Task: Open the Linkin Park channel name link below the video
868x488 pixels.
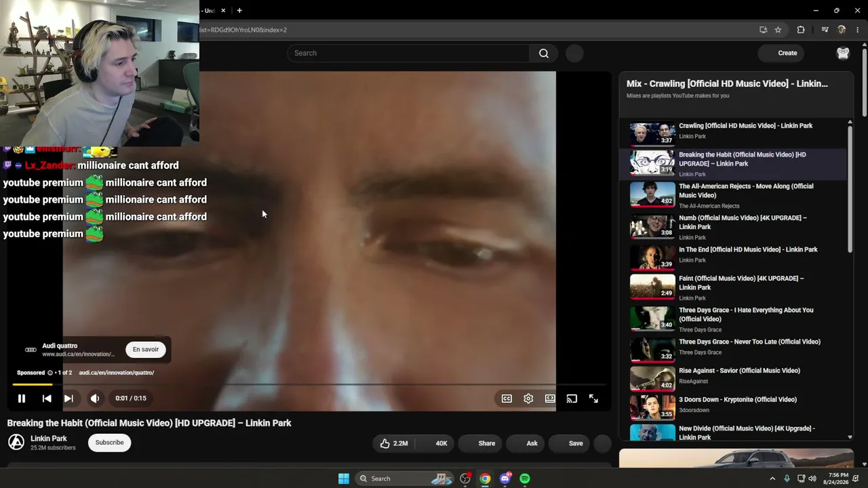Action: tap(49, 439)
